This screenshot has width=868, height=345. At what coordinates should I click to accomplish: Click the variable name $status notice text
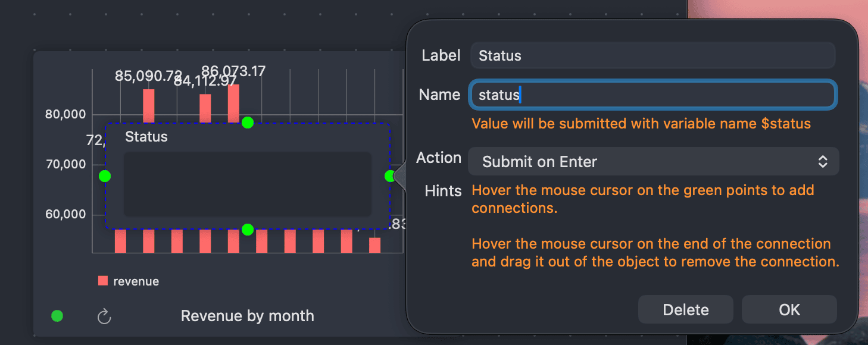(641, 124)
